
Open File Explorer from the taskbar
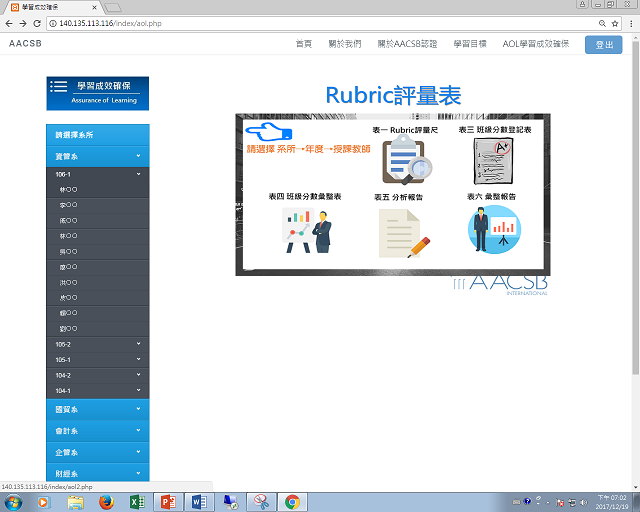[x=76, y=502]
